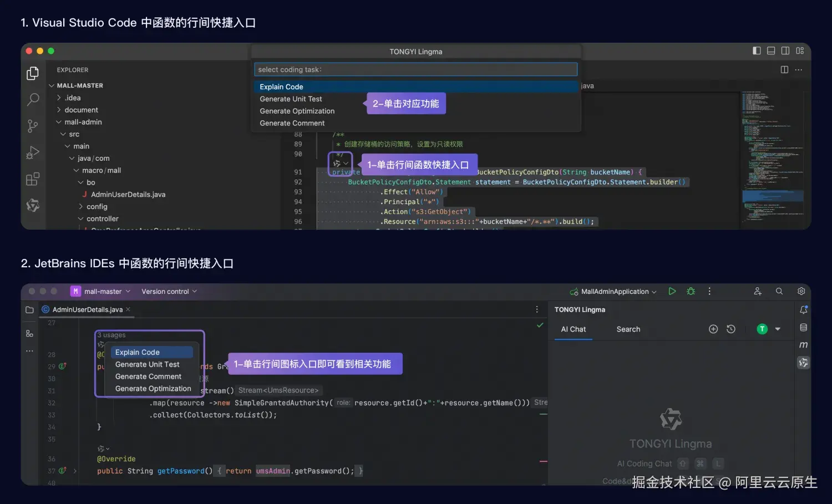This screenshot has width=832, height=504.
Task: Open the editor tab options ellipsis in JetBrains
Action: click(x=536, y=309)
